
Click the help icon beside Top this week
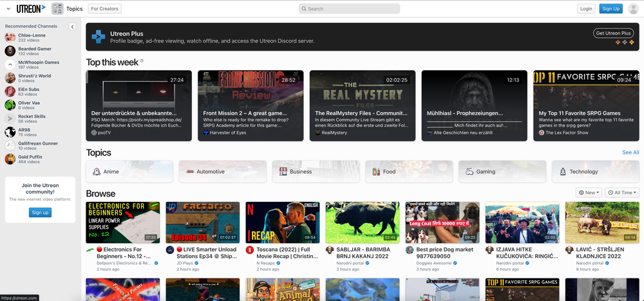pyautogui.click(x=142, y=60)
